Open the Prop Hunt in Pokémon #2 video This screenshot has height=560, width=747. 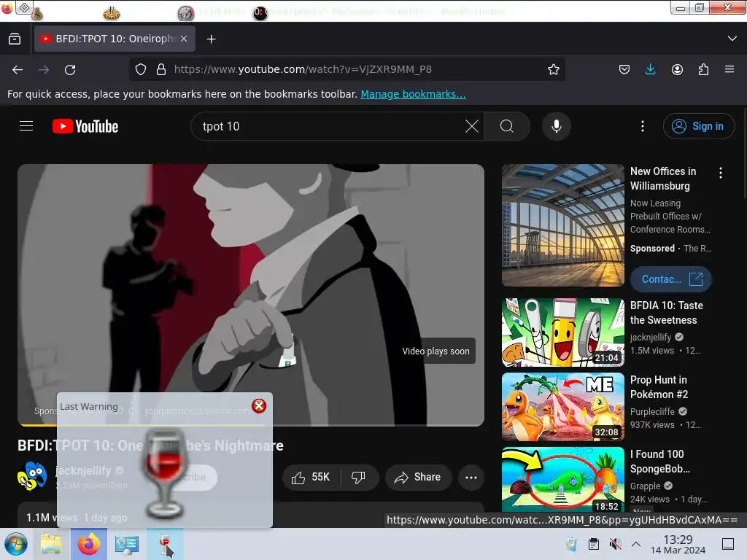(x=563, y=407)
